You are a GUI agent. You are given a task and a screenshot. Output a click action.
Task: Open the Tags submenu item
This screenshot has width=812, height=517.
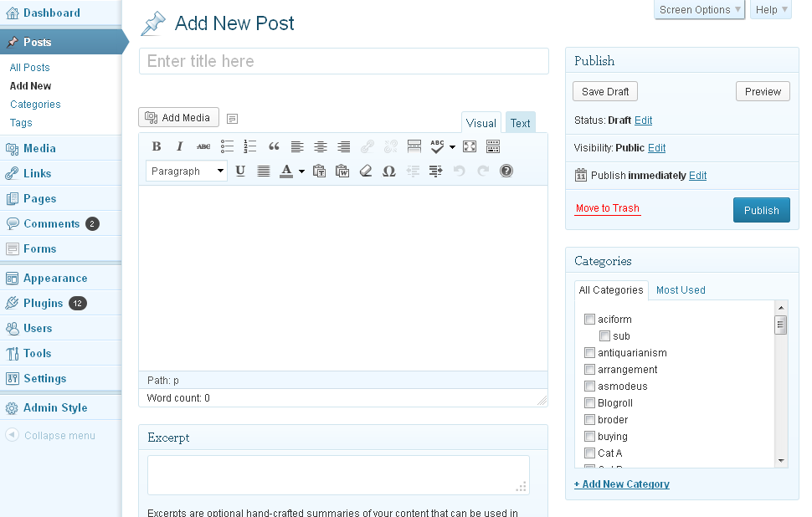pyautogui.click(x=21, y=123)
